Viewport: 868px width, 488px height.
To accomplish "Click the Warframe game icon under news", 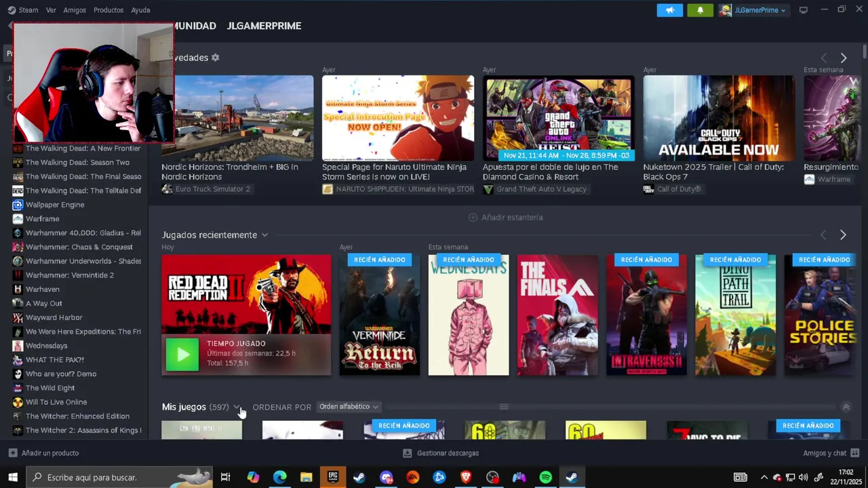I will coord(809,180).
